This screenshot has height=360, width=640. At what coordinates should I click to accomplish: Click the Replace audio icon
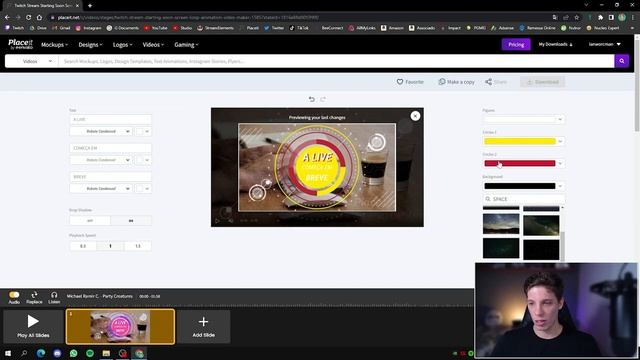(34, 295)
